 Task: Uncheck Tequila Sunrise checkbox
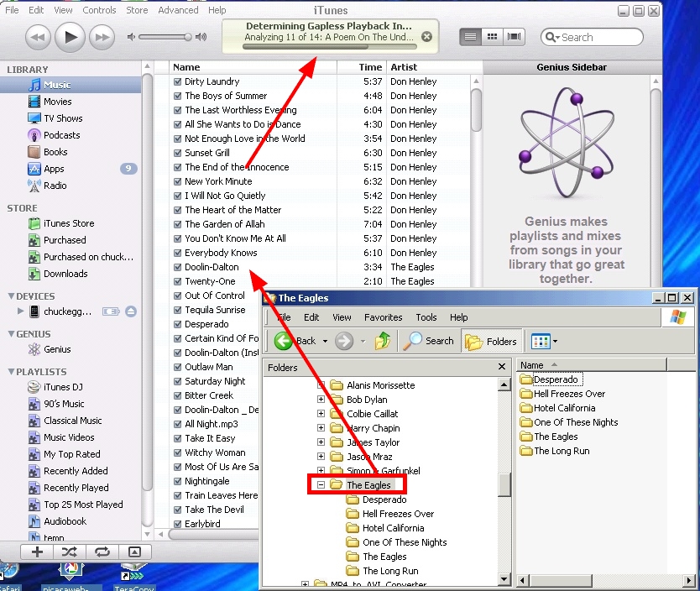tap(177, 311)
